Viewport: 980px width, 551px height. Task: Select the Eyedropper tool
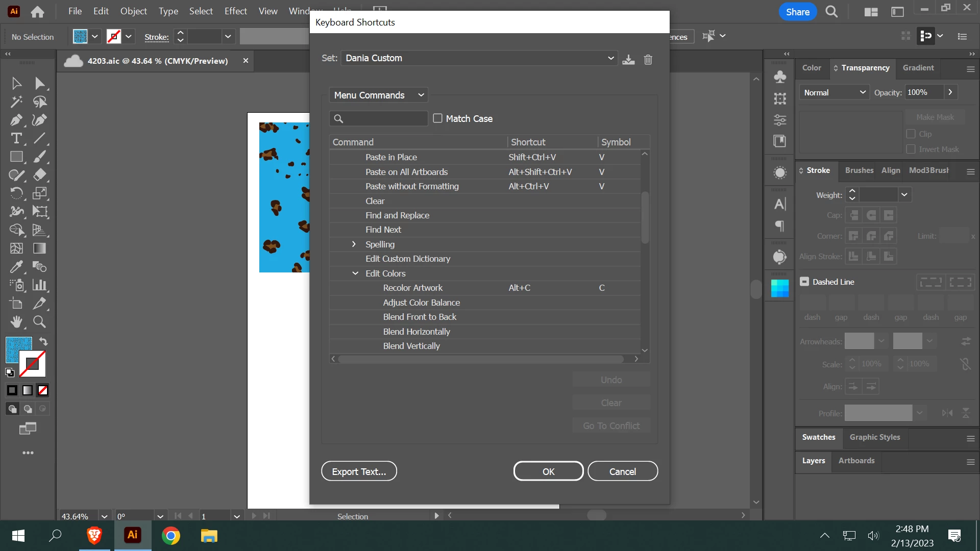tap(16, 267)
